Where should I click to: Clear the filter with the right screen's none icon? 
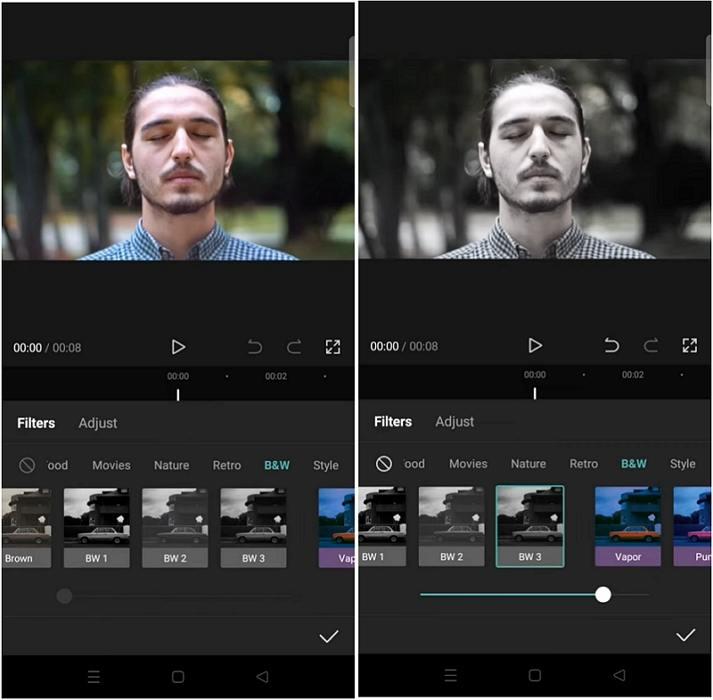(384, 464)
